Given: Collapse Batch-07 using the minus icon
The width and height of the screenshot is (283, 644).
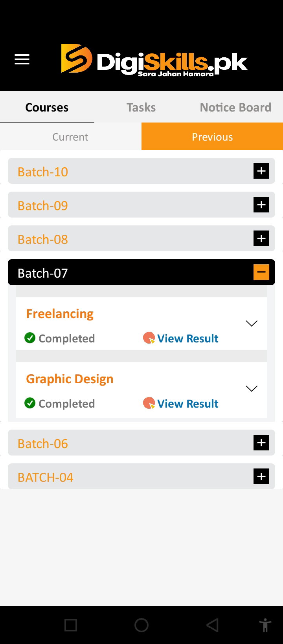Looking at the screenshot, I should 261,272.
